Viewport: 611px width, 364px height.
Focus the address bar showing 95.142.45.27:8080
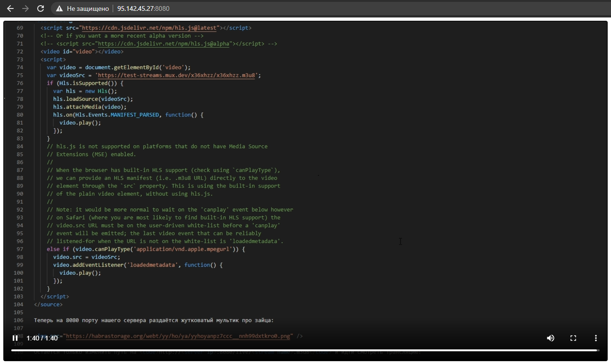click(x=143, y=8)
